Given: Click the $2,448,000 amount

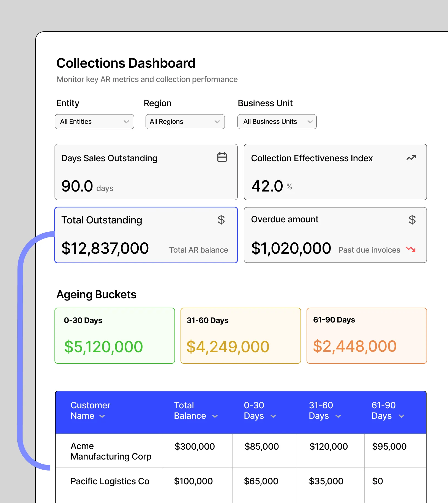Looking at the screenshot, I should [x=355, y=346].
